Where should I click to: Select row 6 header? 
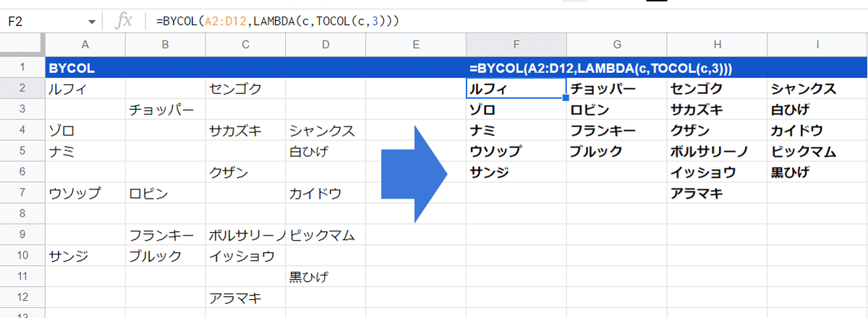22,173
